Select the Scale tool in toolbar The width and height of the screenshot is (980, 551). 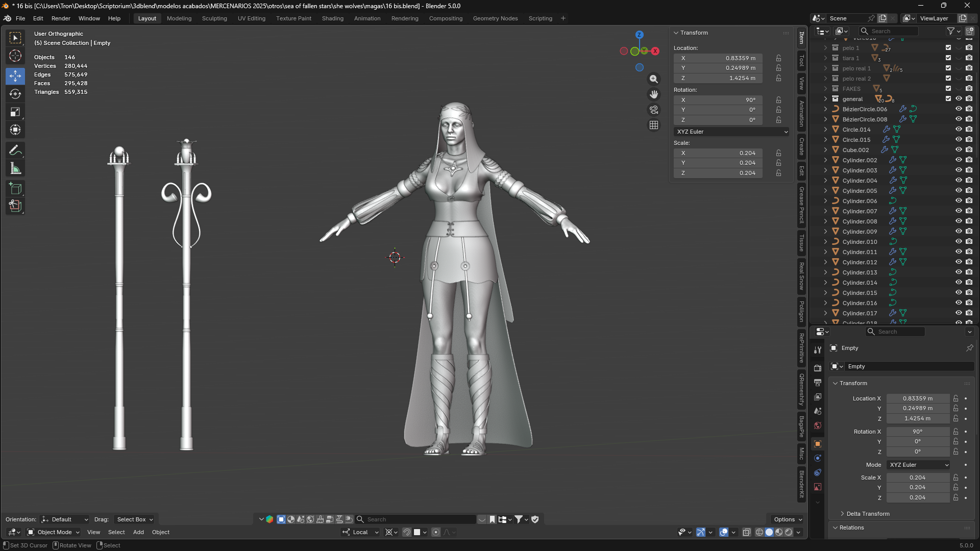click(x=15, y=112)
